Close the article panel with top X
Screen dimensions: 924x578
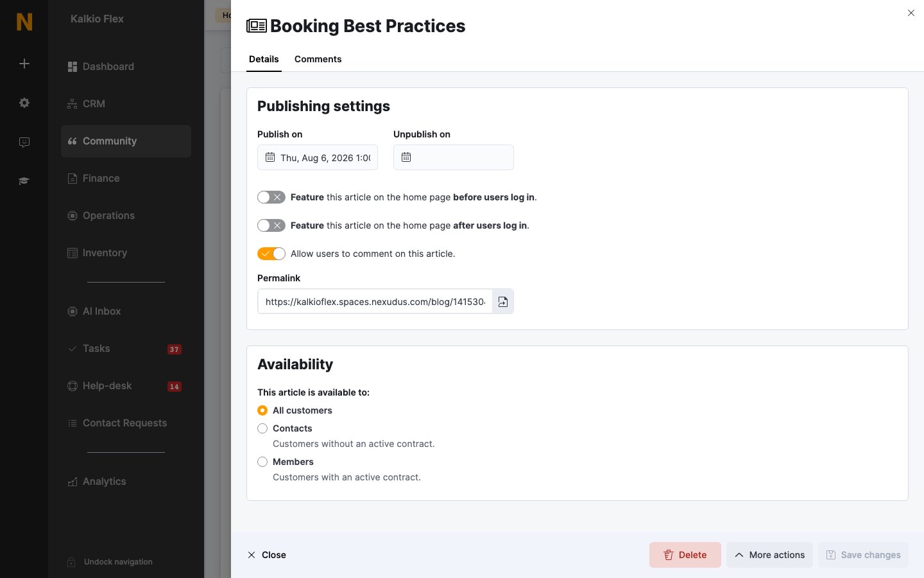point(911,13)
